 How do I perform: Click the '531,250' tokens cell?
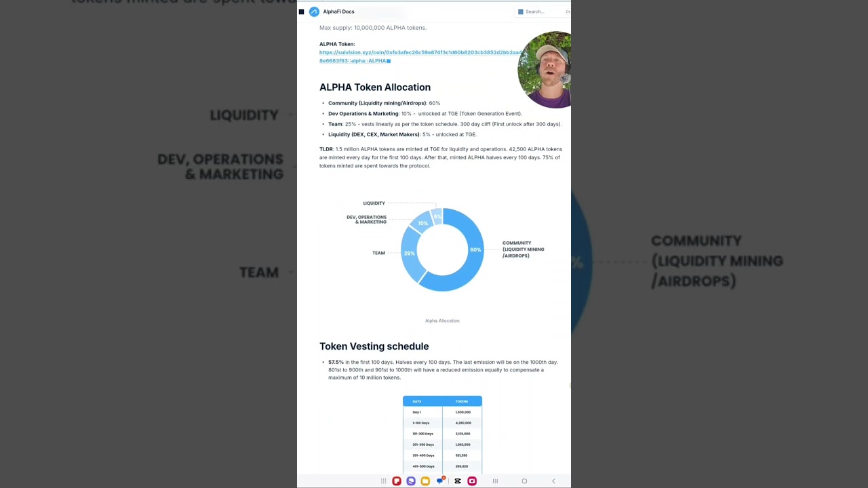(461, 455)
